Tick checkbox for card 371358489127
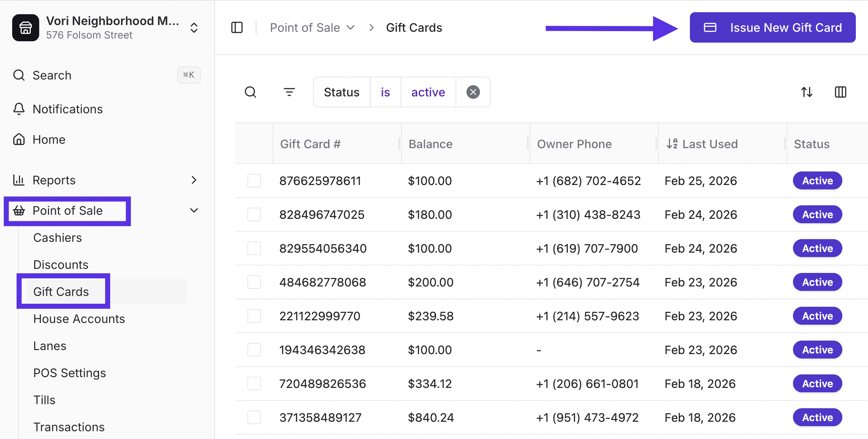The height and width of the screenshot is (439, 868). tap(254, 417)
